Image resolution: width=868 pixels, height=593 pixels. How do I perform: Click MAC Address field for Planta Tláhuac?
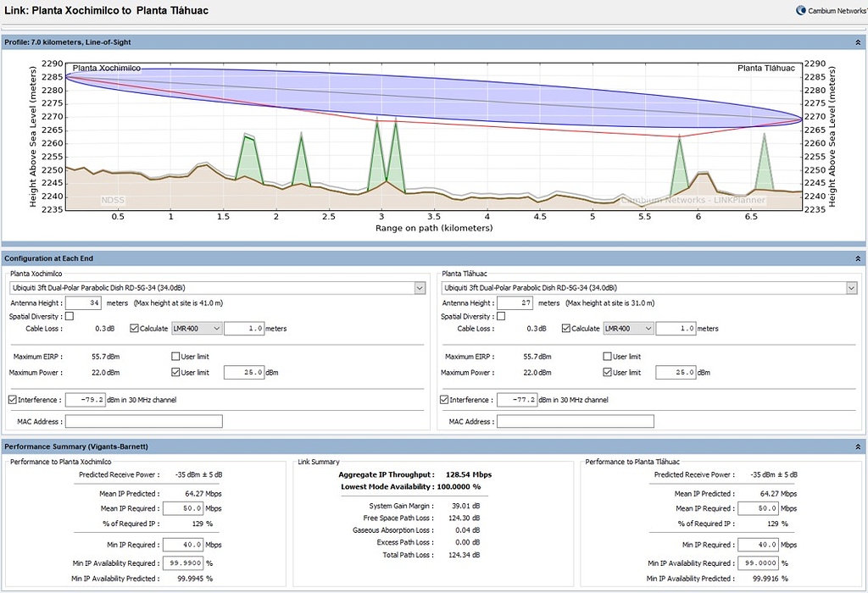click(576, 422)
